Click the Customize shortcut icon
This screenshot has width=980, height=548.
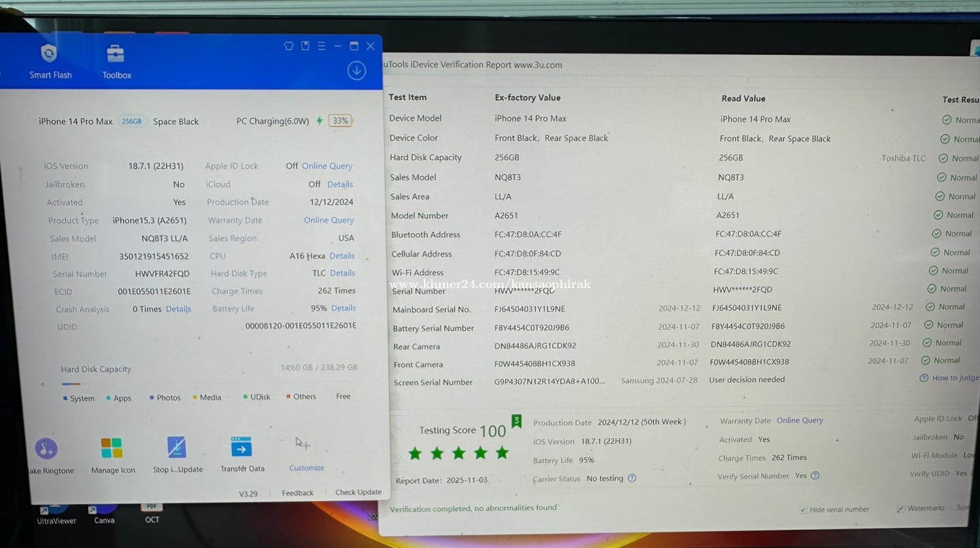(x=302, y=444)
